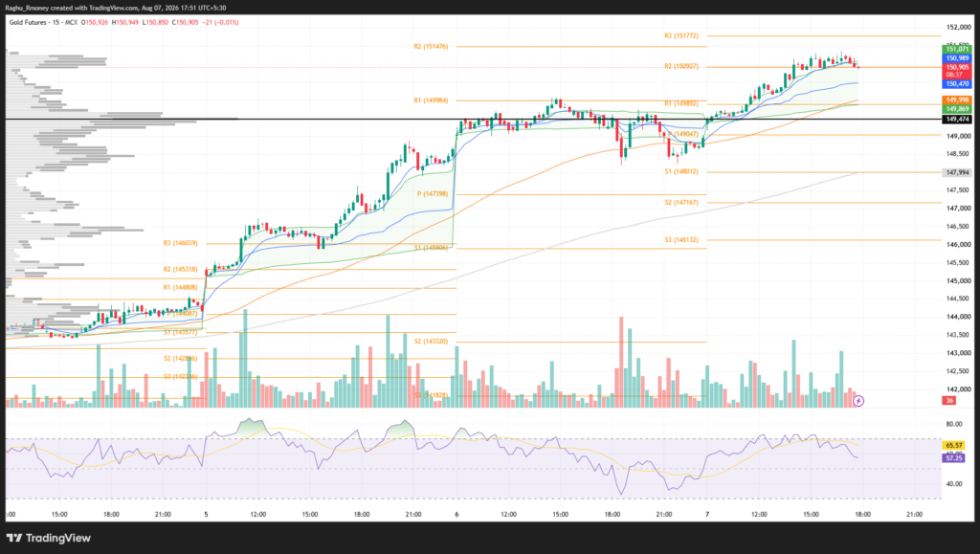The width and height of the screenshot is (980, 554).
Task: Click the 148,500 price axis tick
Action: click(959, 154)
